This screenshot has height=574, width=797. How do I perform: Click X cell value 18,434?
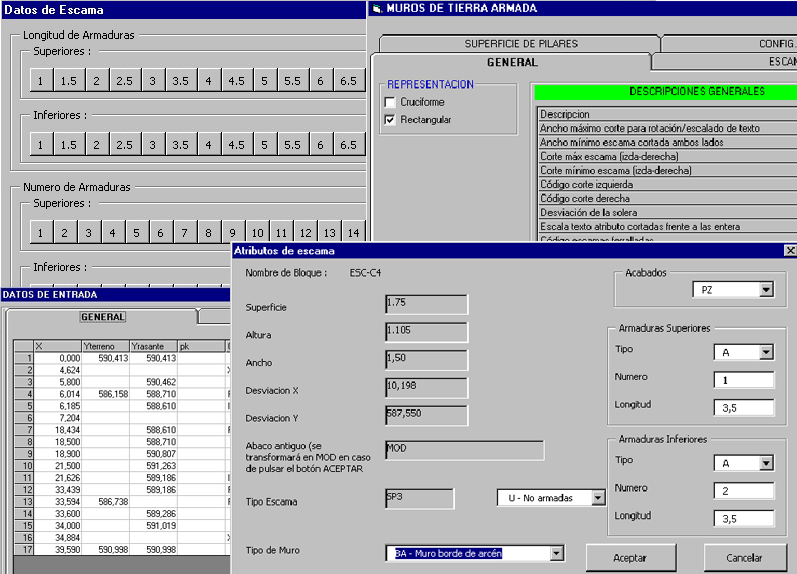click(57, 430)
